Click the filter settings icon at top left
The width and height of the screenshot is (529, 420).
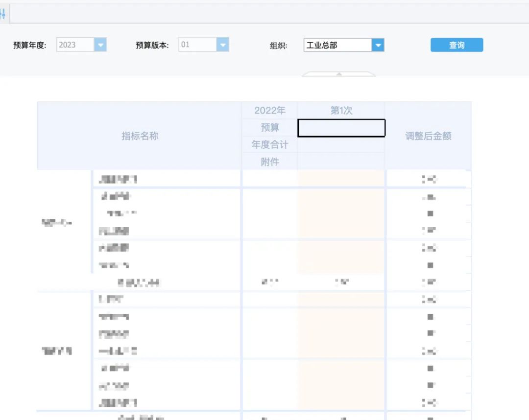[3, 14]
